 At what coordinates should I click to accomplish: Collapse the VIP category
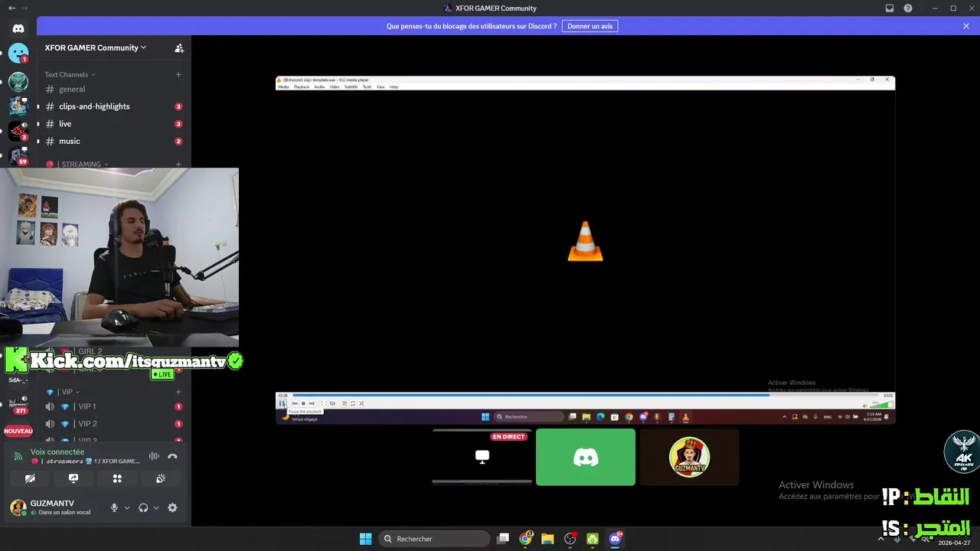click(64, 392)
